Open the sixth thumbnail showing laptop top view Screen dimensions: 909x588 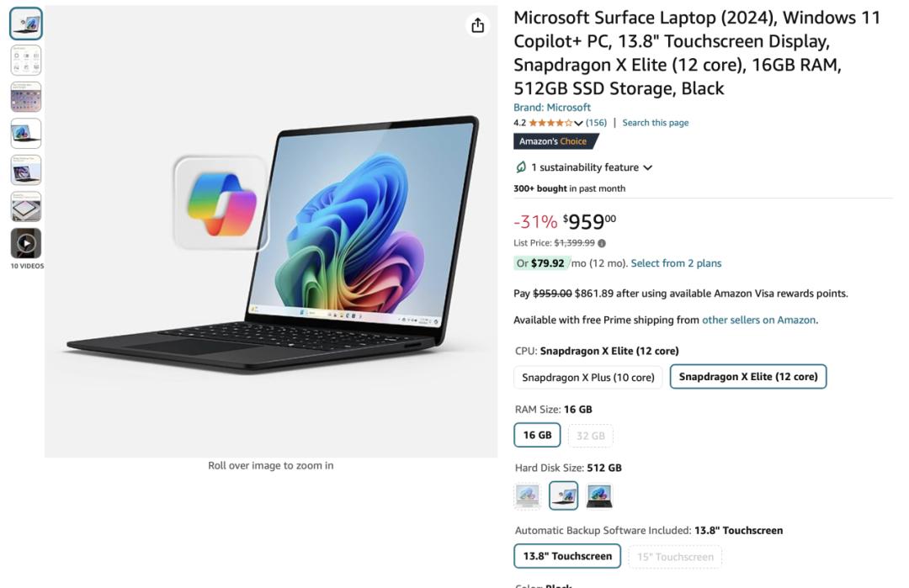tap(26, 207)
